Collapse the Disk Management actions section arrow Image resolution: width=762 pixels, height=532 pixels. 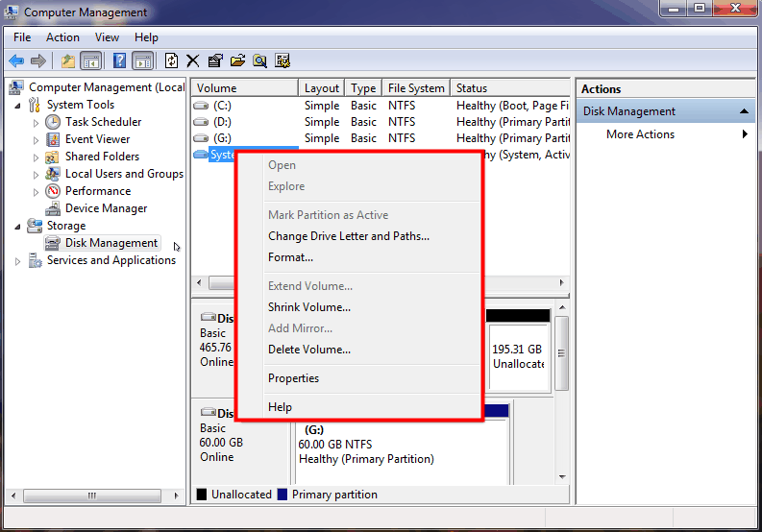coord(744,111)
